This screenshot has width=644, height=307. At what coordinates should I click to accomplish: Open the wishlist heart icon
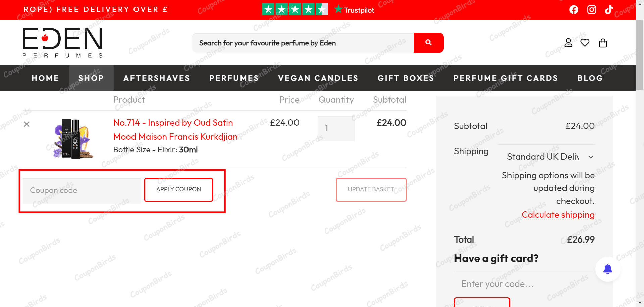pos(585,43)
